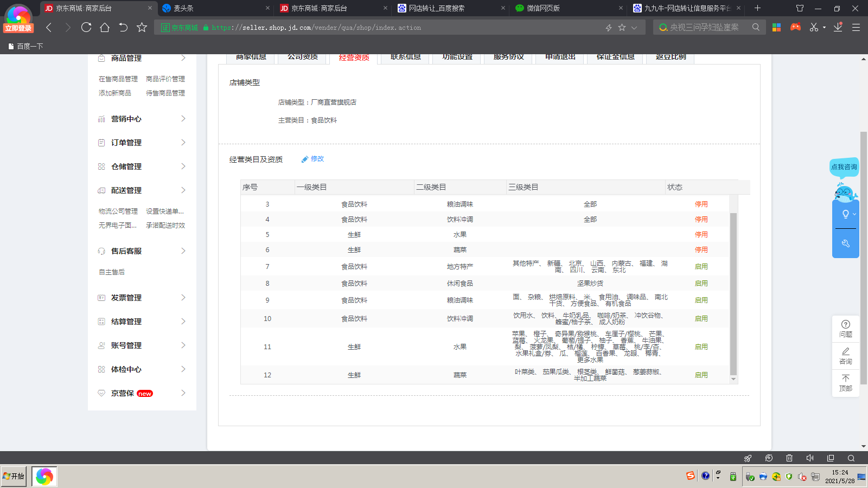Viewport: 868px width, 488px height.
Task: Switch to the 联系信息 tab
Action: (x=406, y=58)
